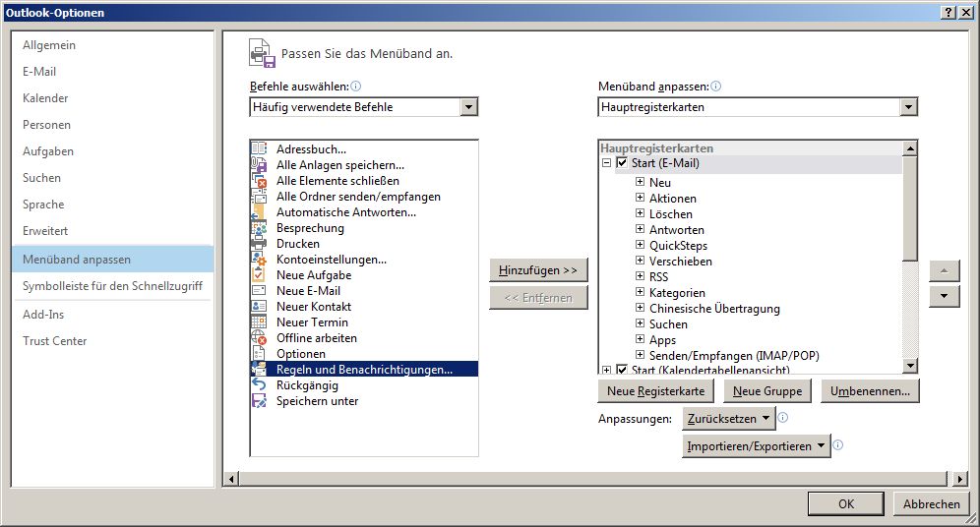Select Verschieben group in tree

pyautogui.click(x=680, y=261)
